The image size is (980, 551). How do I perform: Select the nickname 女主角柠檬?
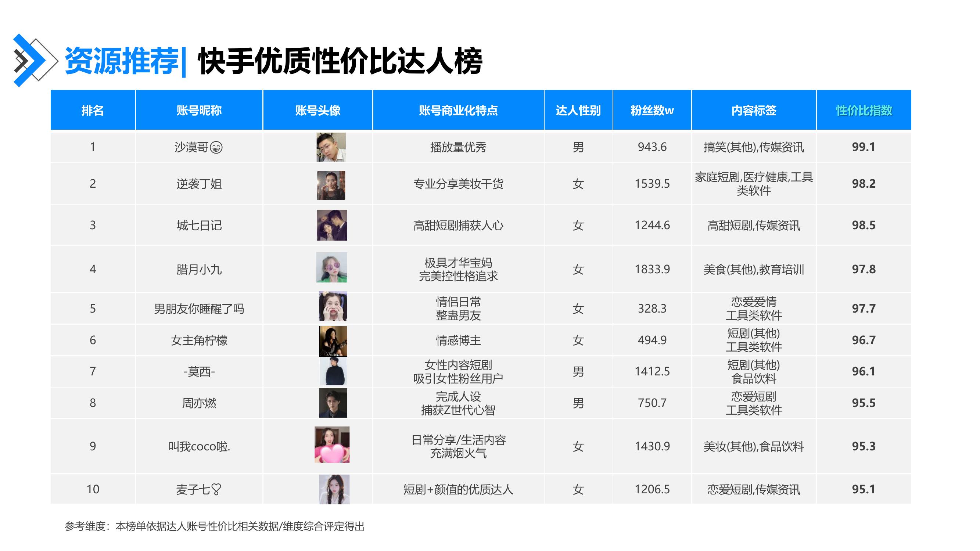coord(199,341)
